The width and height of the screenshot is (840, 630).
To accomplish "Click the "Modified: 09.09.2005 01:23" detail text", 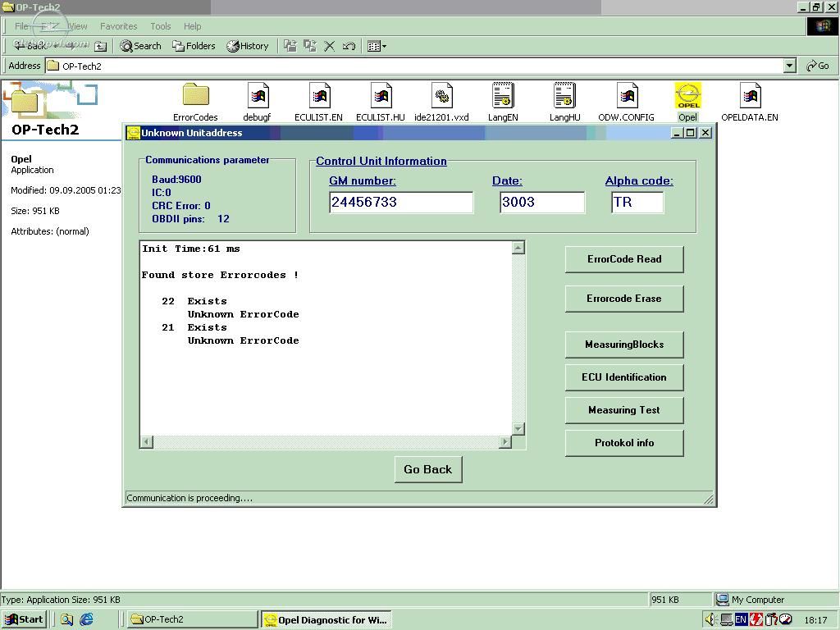I will click(x=66, y=190).
